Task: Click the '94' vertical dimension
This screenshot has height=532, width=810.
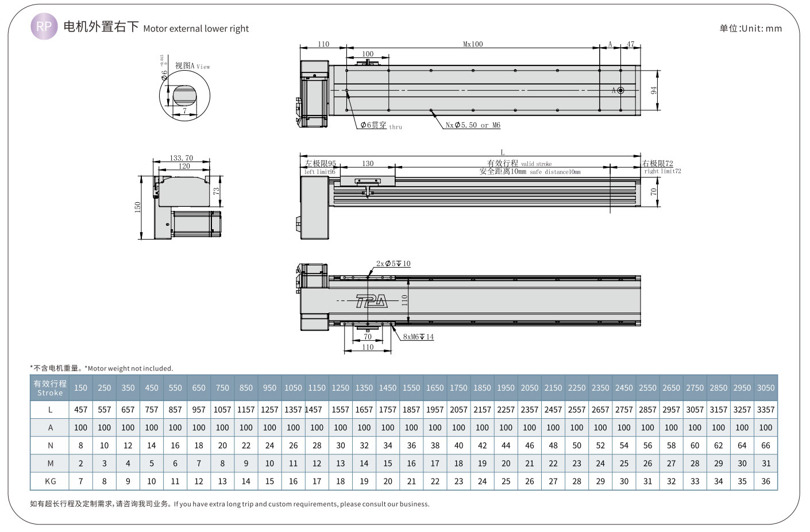Action: [x=654, y=91]
